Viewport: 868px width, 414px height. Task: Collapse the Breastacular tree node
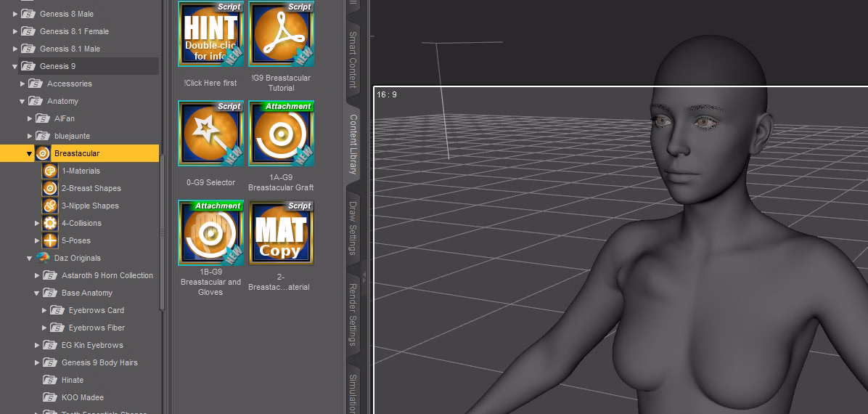click(x=30, y=153)
